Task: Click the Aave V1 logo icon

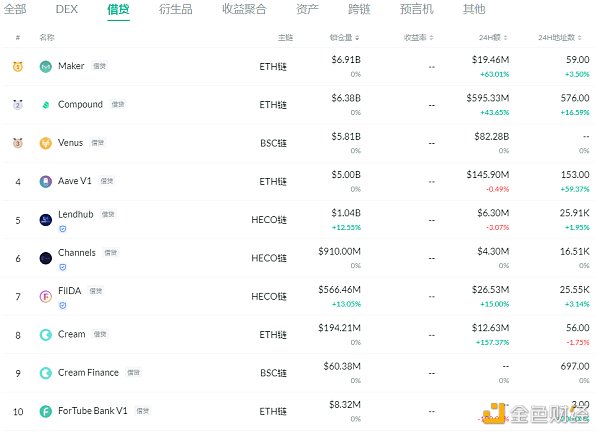Action: (x=46, y=182)
